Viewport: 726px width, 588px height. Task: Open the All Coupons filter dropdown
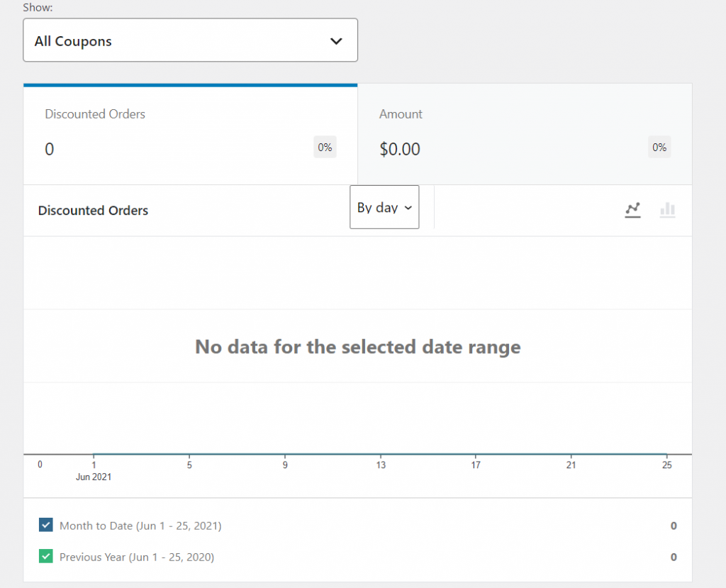(x=190, y=40)
